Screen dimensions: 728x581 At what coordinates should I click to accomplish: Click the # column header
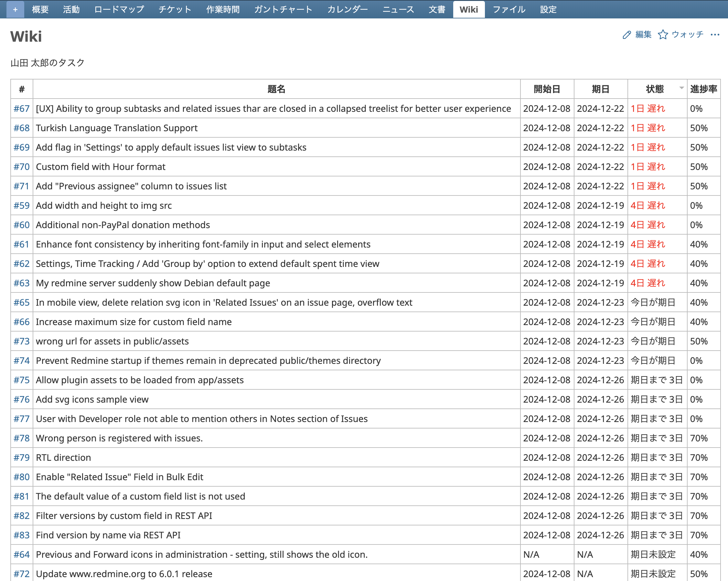tap(22, 89)
